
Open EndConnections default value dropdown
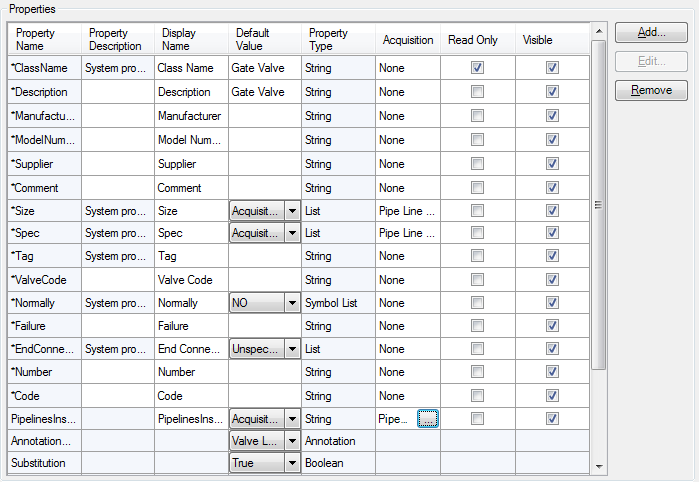click(292, 349)
